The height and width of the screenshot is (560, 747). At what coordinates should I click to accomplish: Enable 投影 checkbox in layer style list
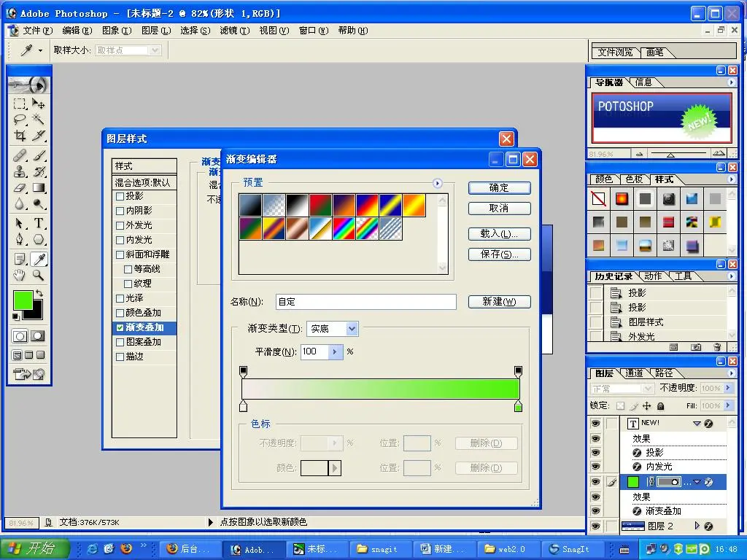pyautogui.click(x=120, y=196)
